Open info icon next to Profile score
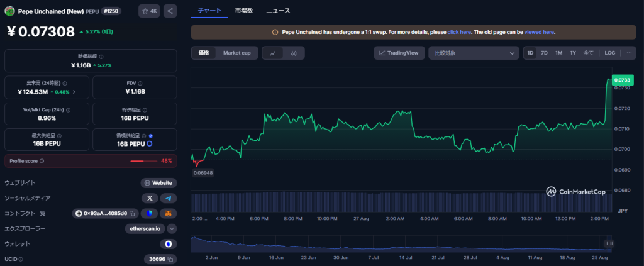Viewport: 644px width, 266px height. [x=42, y=161]
